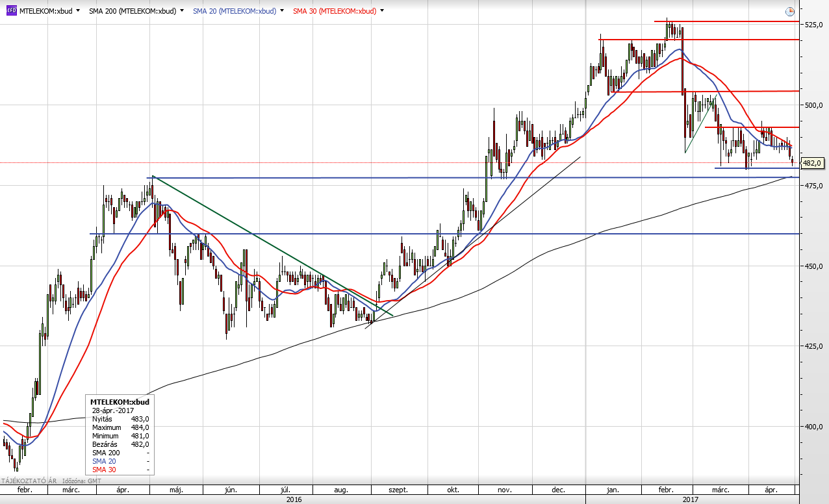Click the 28-ápr.-2017 date in info box
Viewport: 829px width, 504px height.
(x=112, y=410)
